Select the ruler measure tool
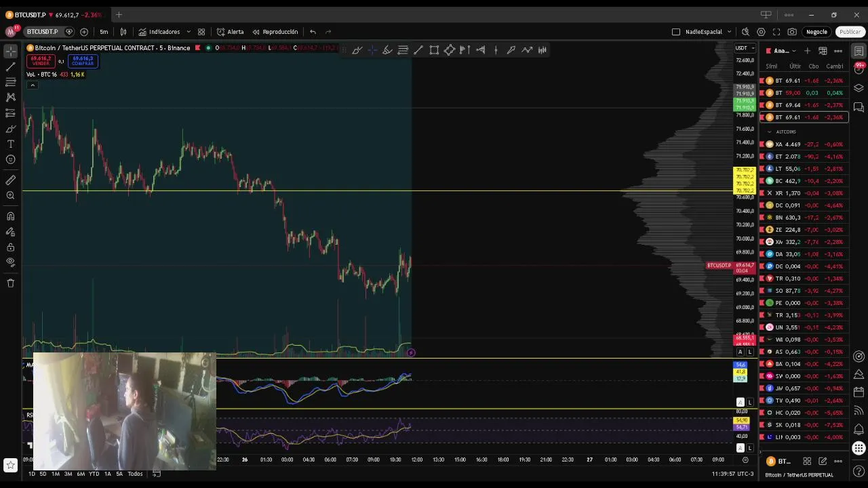 click(10, 180)
